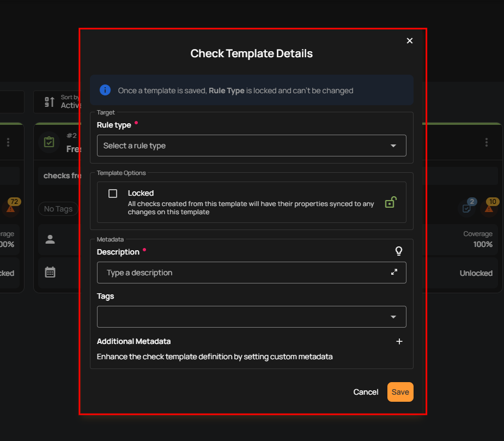Click the Cancel button
Screen dimensions: 504x441
click(366, 392)
